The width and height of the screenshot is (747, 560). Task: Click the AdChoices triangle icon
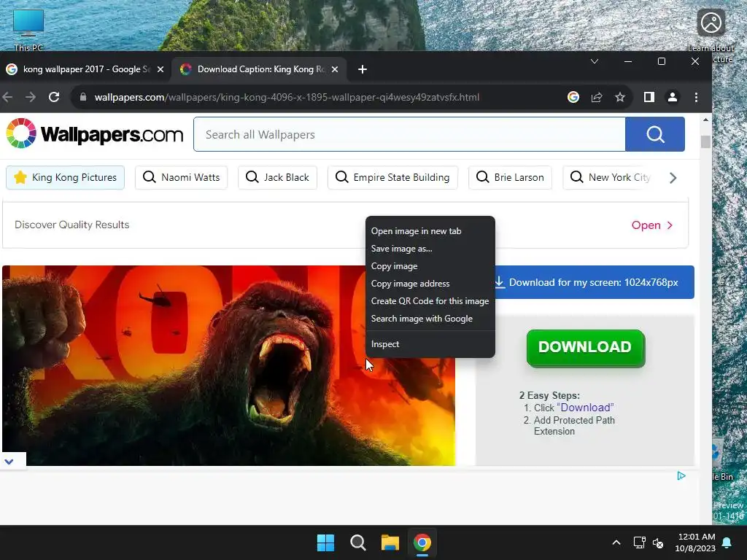[681, 475]
